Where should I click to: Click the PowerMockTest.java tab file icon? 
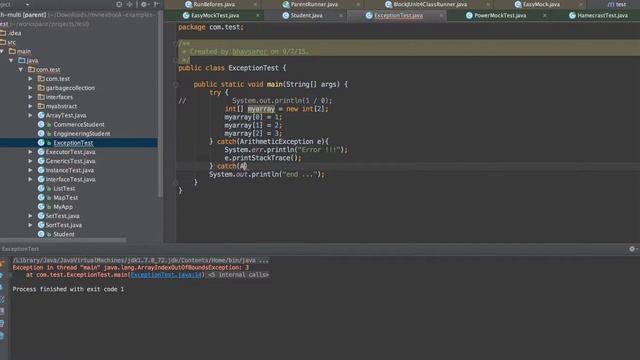point(469,16)
